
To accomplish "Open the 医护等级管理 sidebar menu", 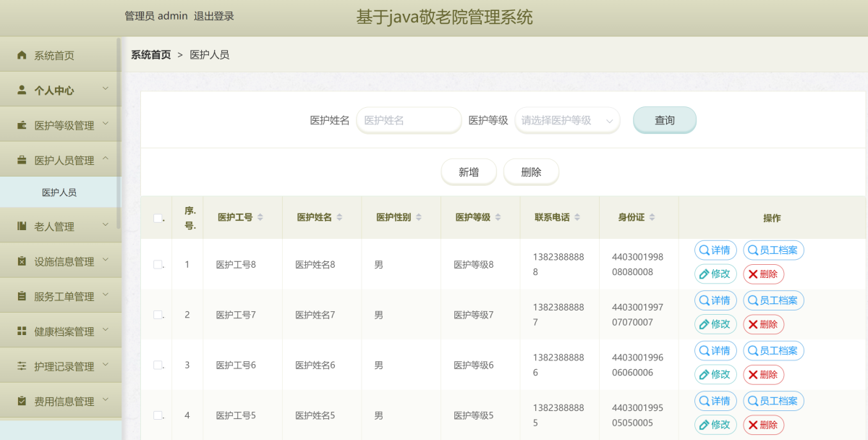I will click(x=64, y=125).
